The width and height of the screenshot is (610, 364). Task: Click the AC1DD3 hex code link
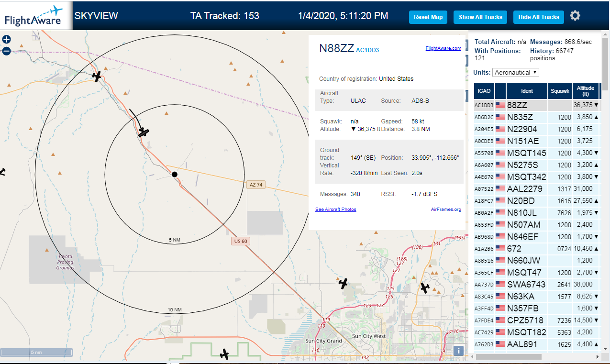click(367, 50)
